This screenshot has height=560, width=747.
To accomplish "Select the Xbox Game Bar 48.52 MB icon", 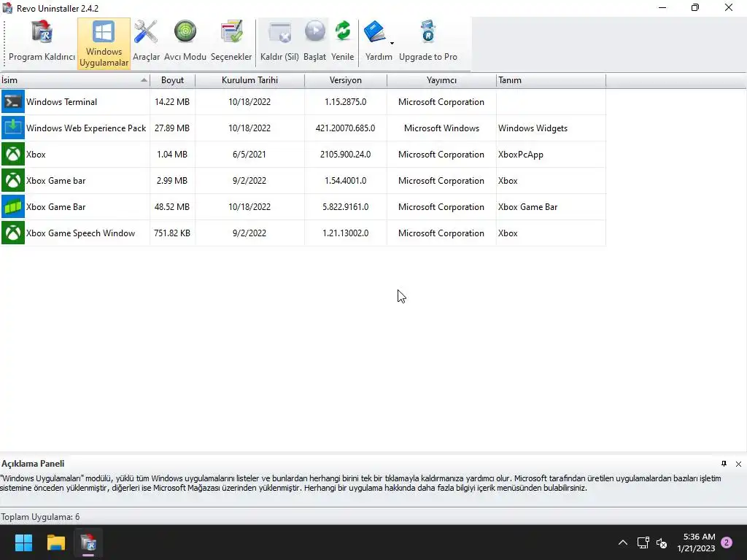I will [x=13, y=206].
